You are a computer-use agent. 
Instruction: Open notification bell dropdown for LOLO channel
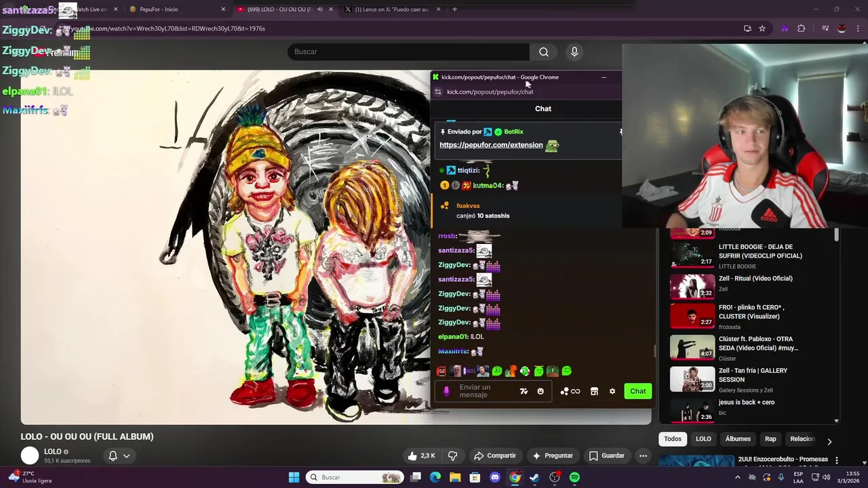(119, 456)
